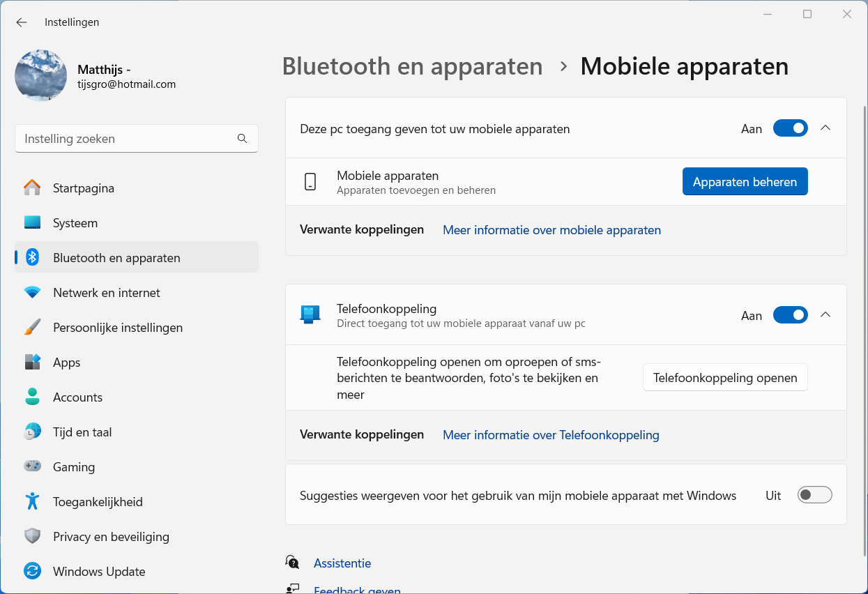This screenshot has width=868, height=594.
Task: Click the Systeem monitor icon
Action: click(x=32, y=223)
